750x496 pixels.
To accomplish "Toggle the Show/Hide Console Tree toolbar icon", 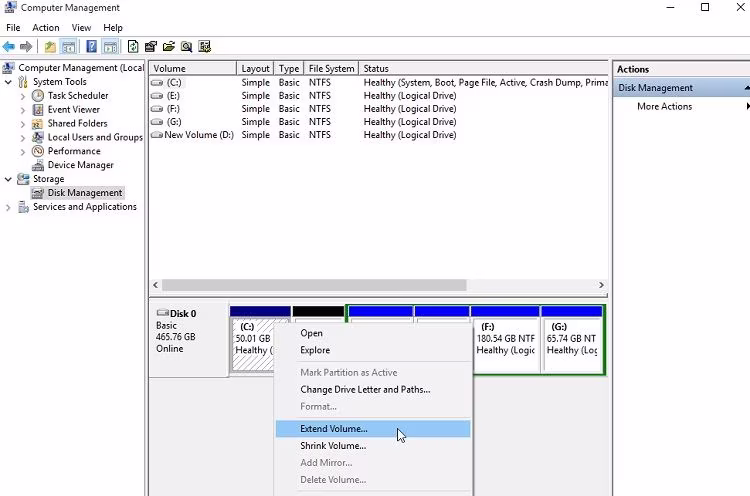I will click(69, 46).
